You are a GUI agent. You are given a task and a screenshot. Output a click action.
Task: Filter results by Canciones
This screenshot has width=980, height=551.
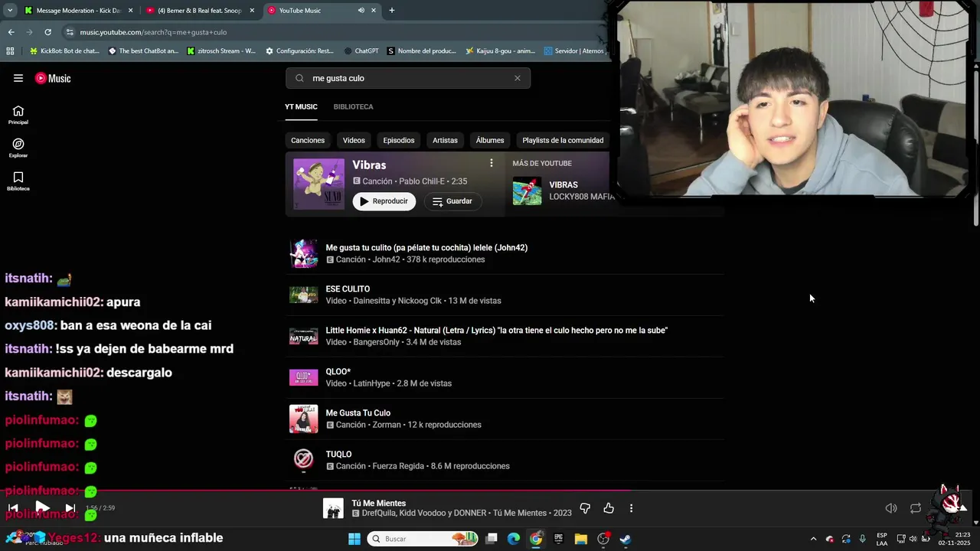point(308,140)
